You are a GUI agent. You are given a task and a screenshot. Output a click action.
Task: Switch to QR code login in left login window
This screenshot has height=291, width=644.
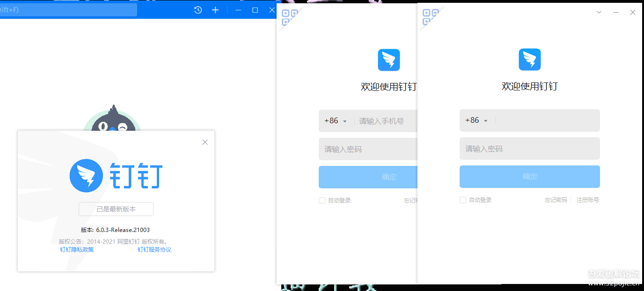[290, 17]
